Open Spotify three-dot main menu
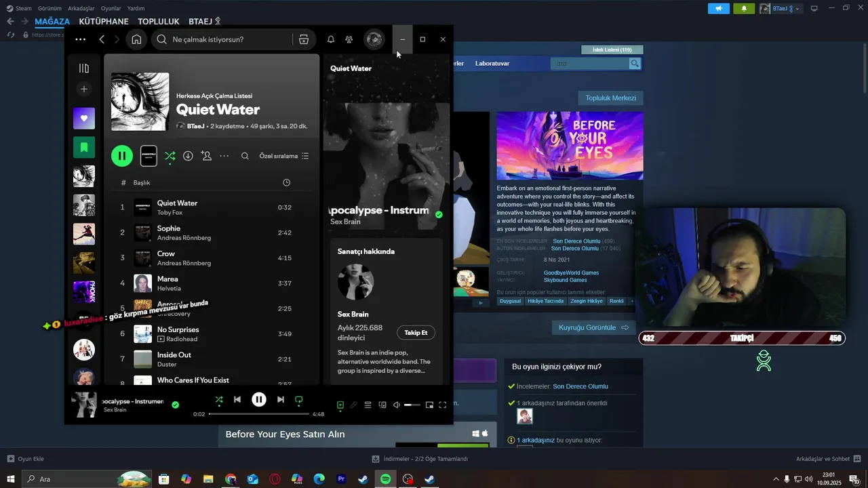The image size is (868, 488). [80, 39]
